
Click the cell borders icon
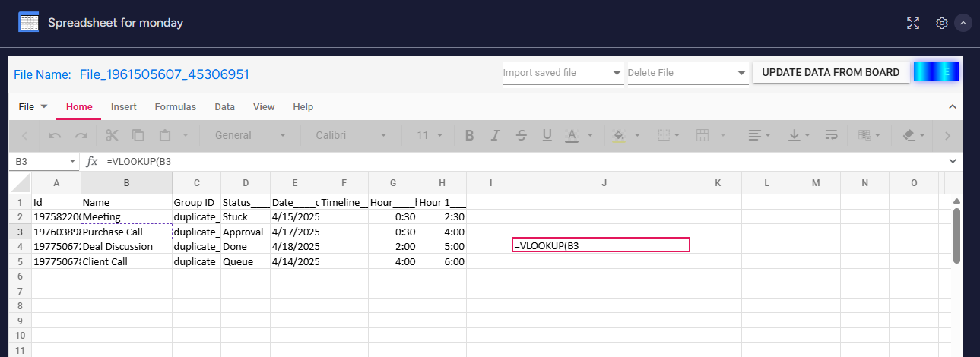point(664,135)
